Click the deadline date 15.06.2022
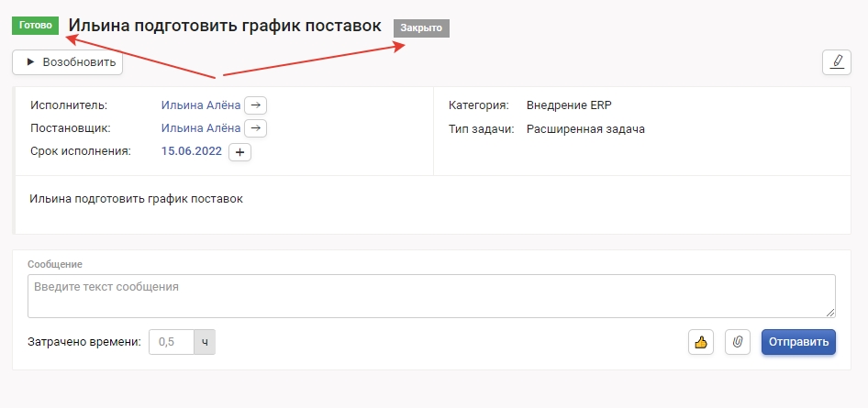The image size is (868, 408). tap(191, 151)
